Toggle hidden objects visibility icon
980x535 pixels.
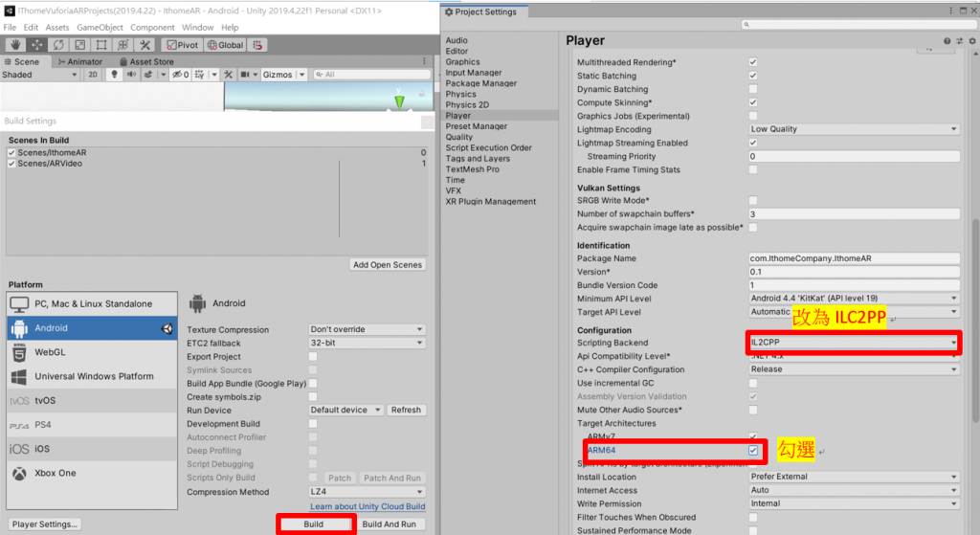coord(180,75)
